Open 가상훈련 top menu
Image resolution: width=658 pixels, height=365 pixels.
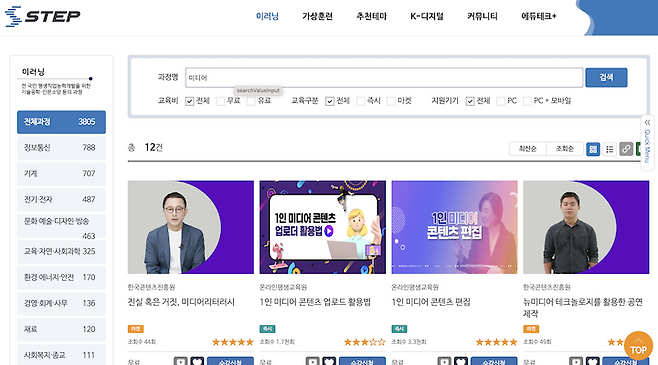pyautogui.click(x=317, y=16)
